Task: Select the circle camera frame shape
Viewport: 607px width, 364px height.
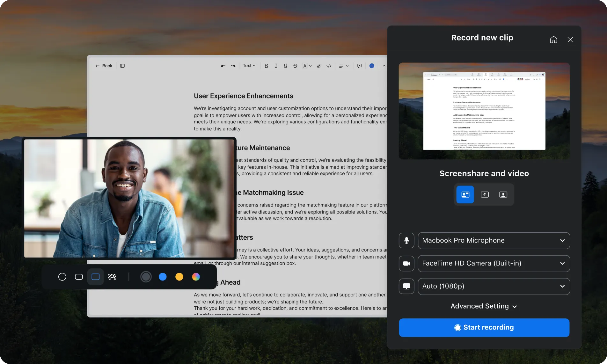Action: [62, 277]
